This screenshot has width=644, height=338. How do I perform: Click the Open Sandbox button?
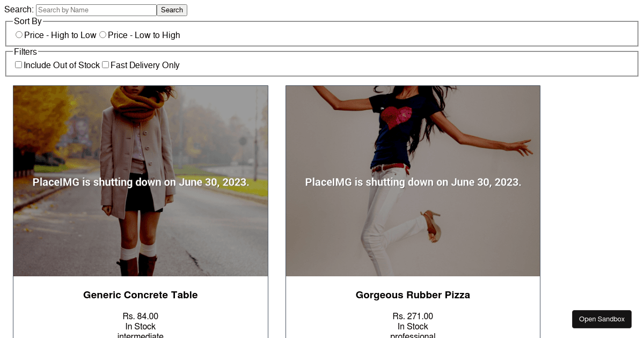602,319
